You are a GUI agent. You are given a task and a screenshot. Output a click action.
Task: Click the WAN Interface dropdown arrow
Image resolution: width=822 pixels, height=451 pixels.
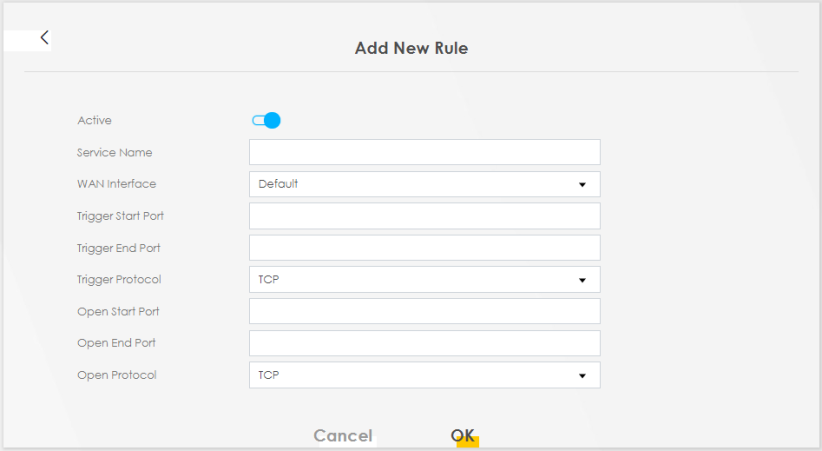[581, 184]
